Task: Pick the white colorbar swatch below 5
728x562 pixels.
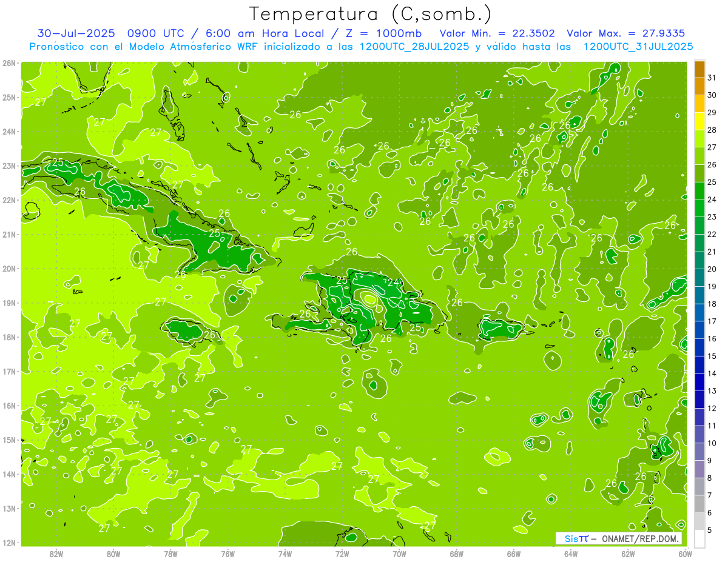Action: point(699,538)
